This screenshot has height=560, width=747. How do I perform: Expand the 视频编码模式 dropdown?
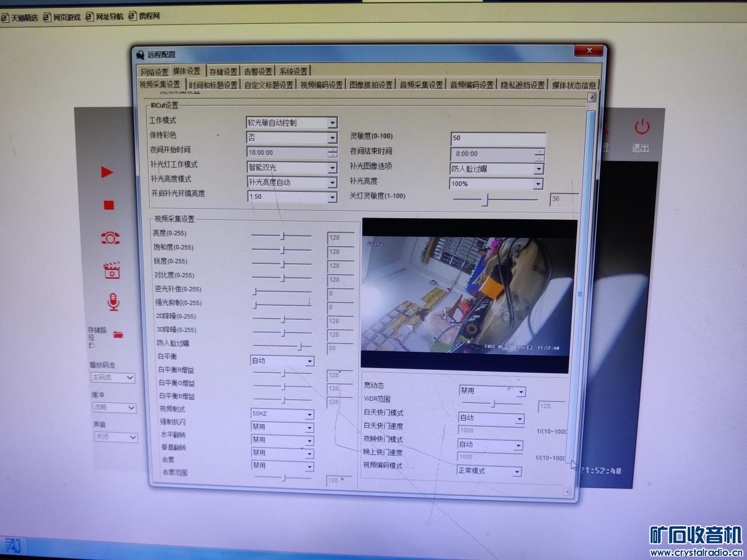[516, 471]
